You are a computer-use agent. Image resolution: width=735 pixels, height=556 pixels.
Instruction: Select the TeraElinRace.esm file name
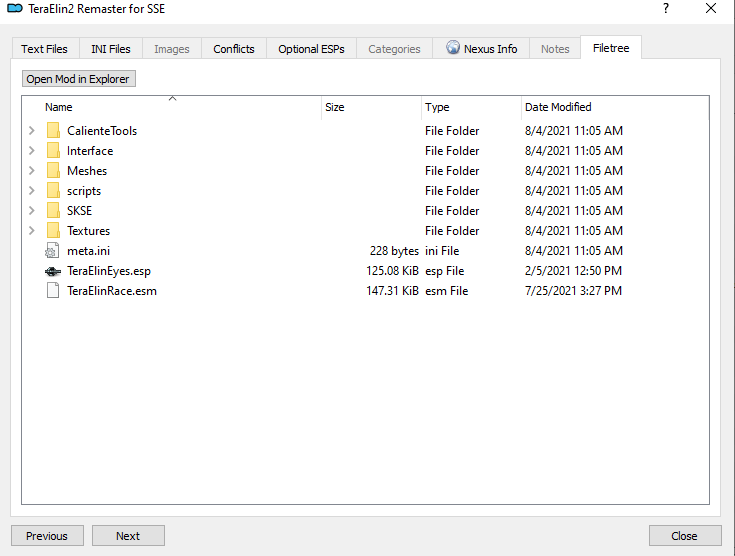tap(112, 291)
